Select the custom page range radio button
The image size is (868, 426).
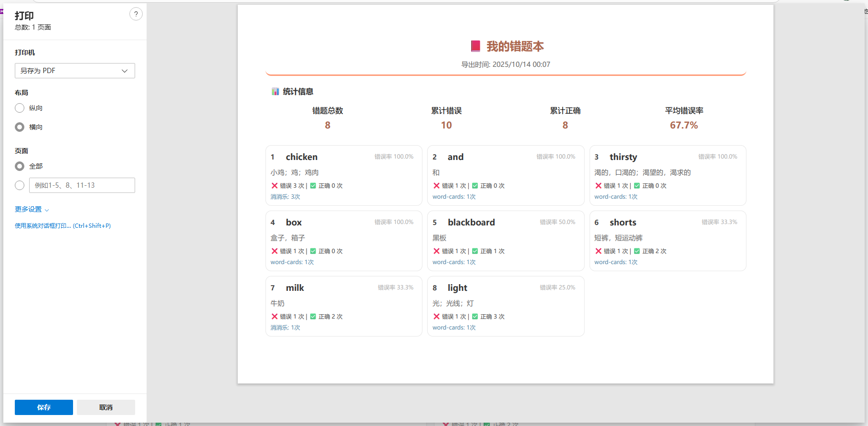pos(20,185)
